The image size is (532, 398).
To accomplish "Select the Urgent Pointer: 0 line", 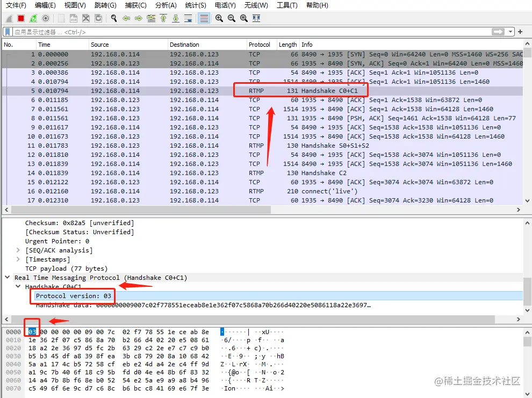I will pos(57,241).
